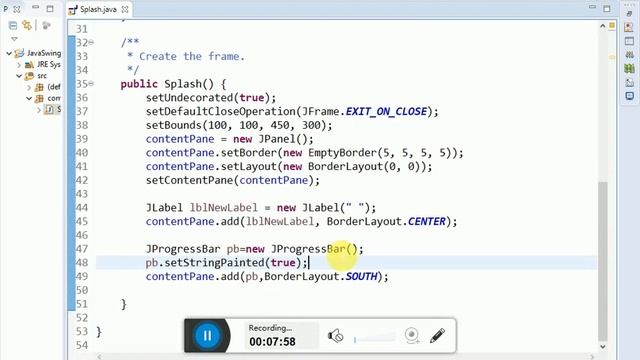Click 'Create the frame.' comment text

tap(192, 56)
